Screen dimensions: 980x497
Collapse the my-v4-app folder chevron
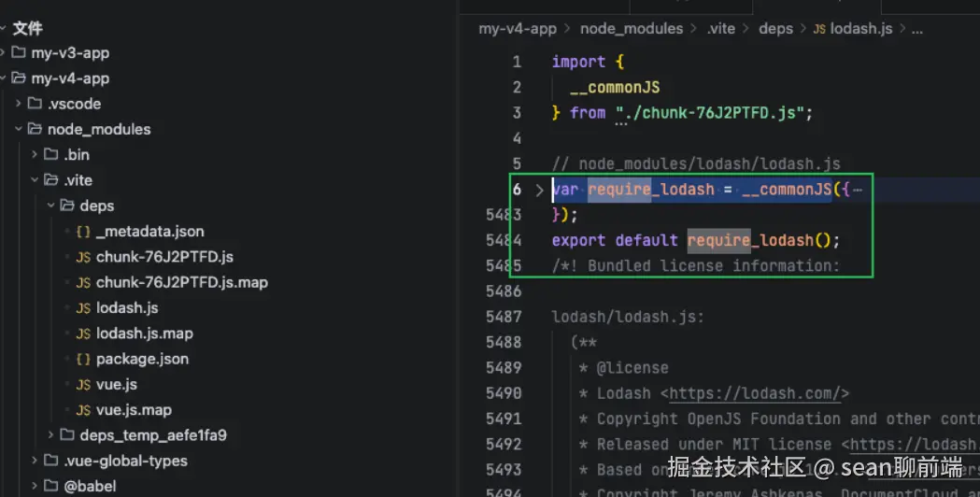tap(3, 78)
